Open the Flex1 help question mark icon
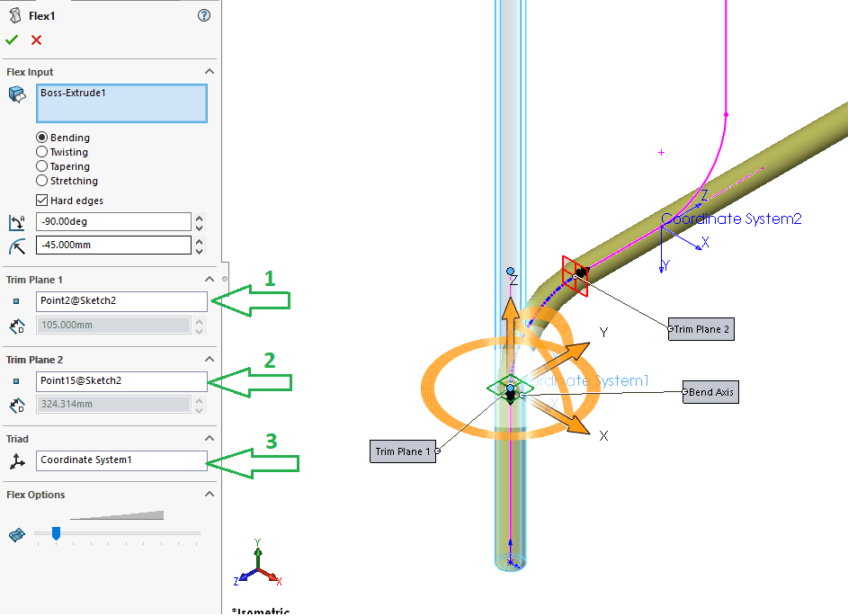This screenshot has width=848, height=616. coord(204,15)
